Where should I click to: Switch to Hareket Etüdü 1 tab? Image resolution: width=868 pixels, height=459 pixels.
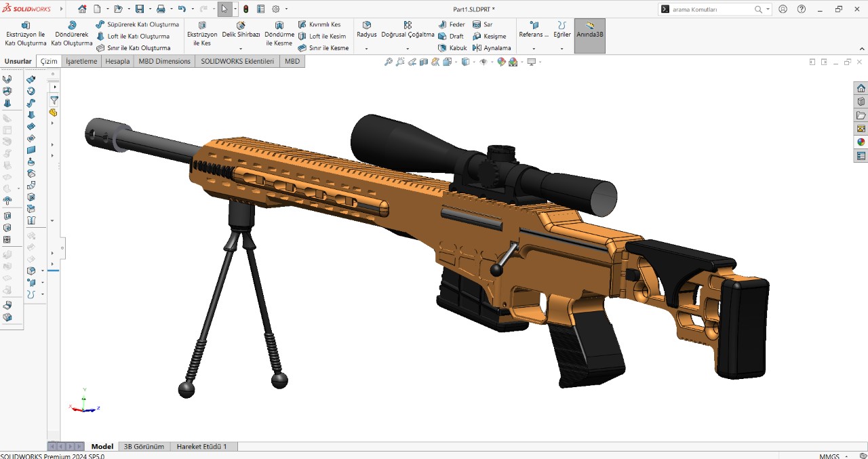point(202,447)
